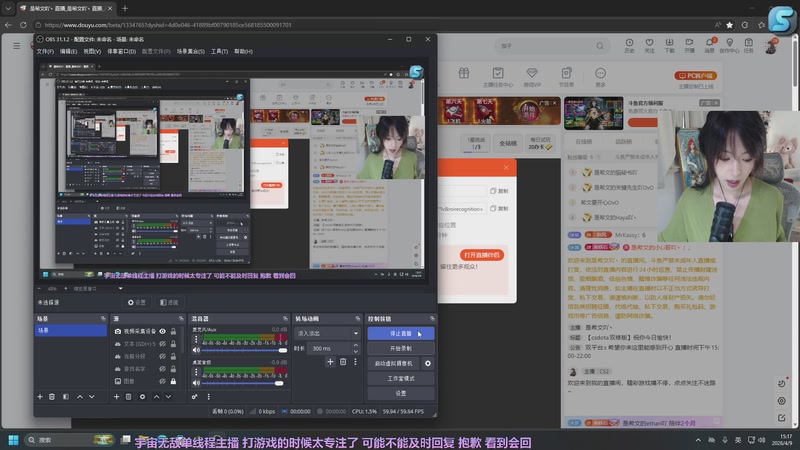
Task: Move source up in sources panel
Action: [x=156, y=396]
